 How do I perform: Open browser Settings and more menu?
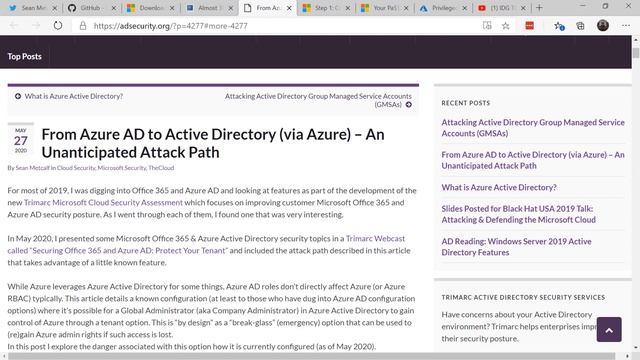pos(626,26)
